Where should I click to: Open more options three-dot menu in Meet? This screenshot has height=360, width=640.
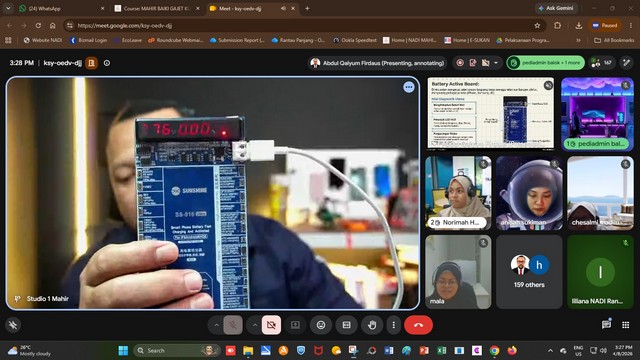click(x=393, y=325)
